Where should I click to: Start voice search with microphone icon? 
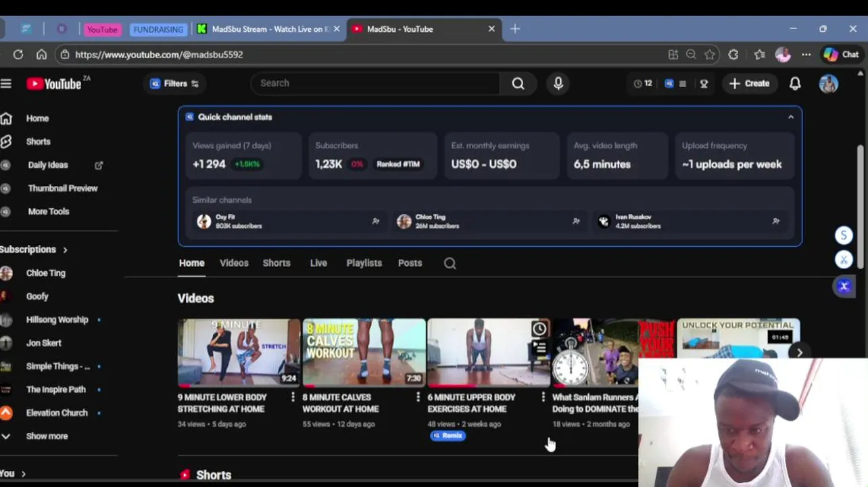[558, 83]
